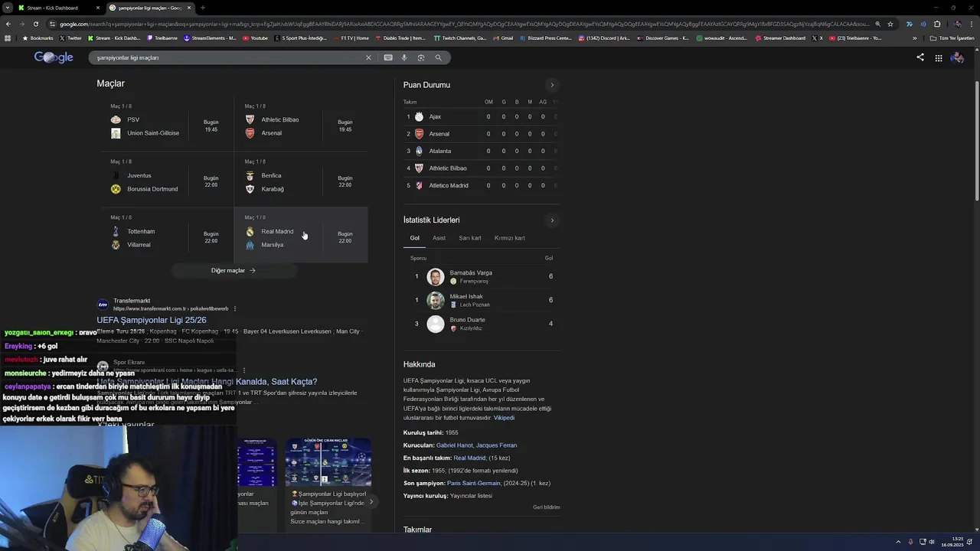980x551 pixels.
Task: Expand the İstatistik Liderleri arrow
Action: [552, 220]
